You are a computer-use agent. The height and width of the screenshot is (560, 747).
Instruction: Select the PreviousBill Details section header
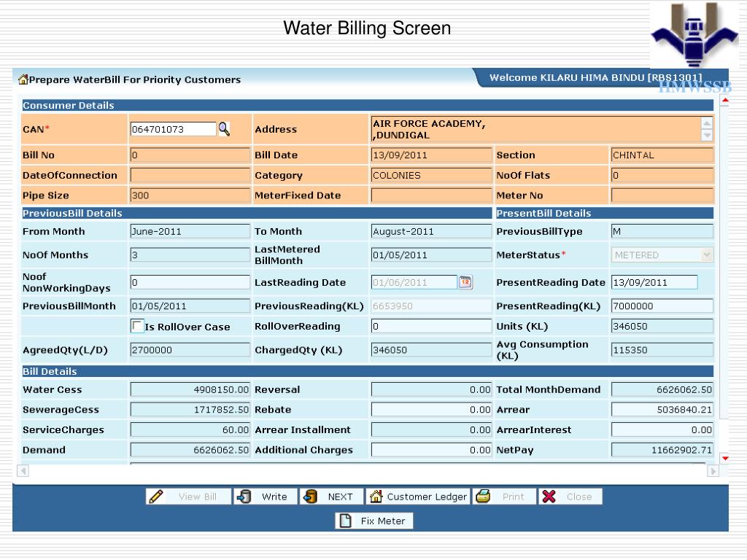73,213
